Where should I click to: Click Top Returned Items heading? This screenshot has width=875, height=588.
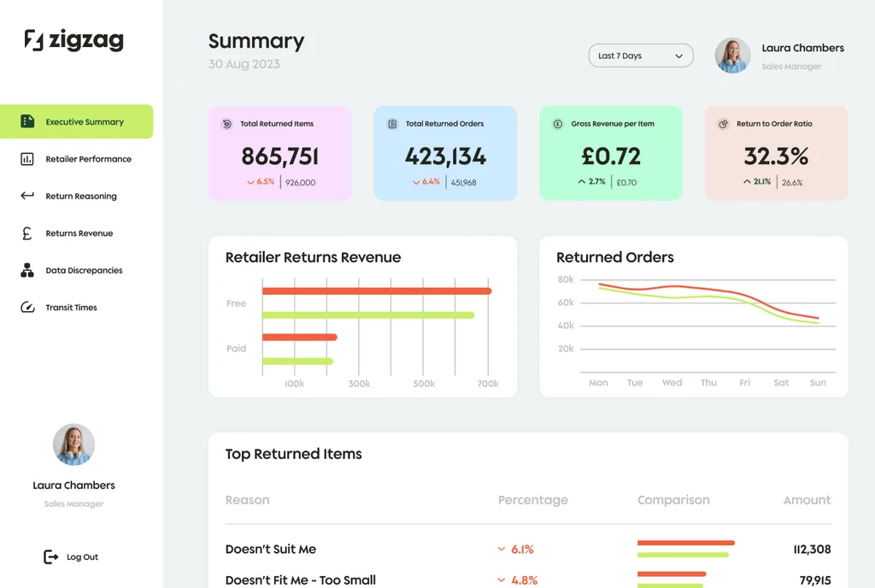294,454
